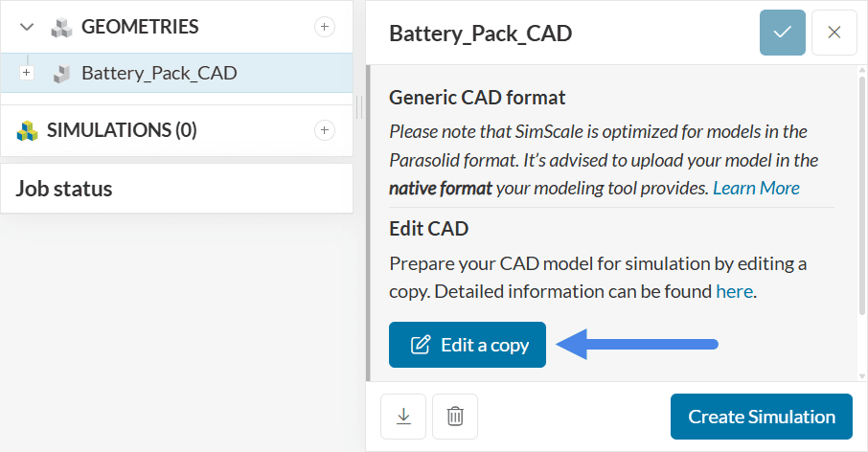Click the add geometry plus icon
This screenshot has width=868, height=452.
pos(325,27)
